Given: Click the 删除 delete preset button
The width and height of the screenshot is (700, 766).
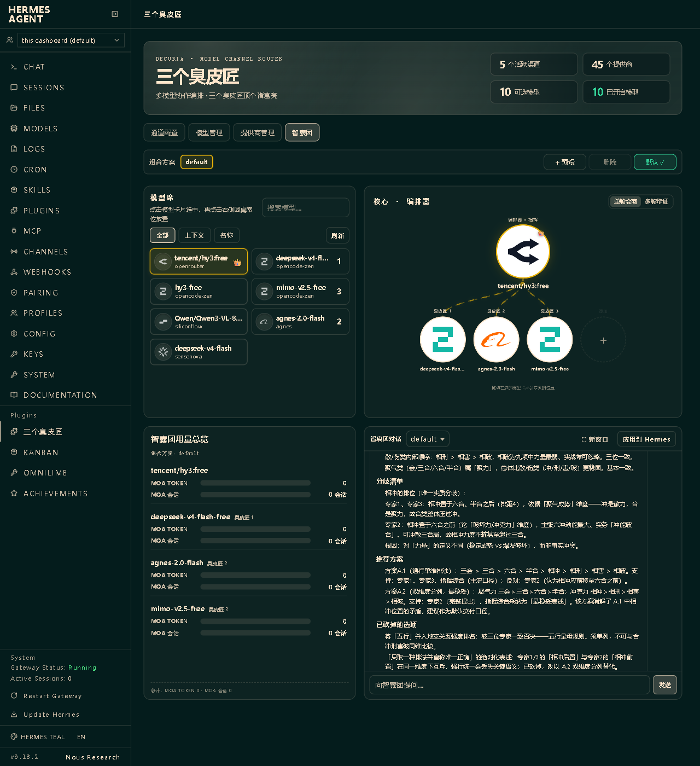Looking at the screenshot, I should coord(610,162).
